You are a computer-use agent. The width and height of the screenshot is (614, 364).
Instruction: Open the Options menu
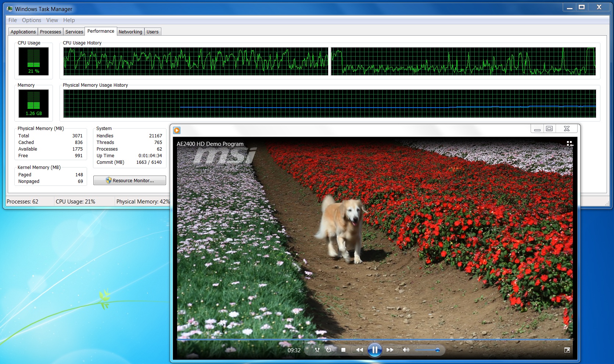(31, 20)
